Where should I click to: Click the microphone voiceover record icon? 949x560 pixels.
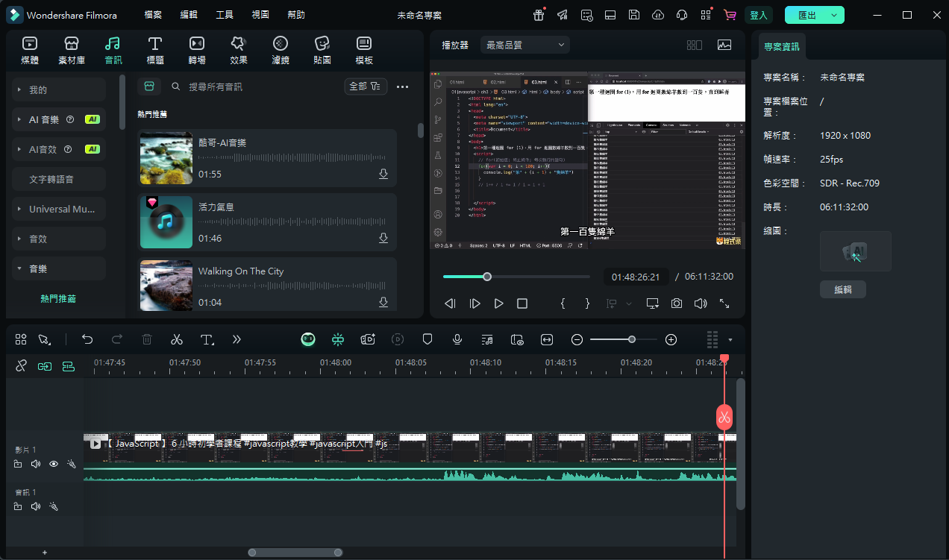coord(457,339)
